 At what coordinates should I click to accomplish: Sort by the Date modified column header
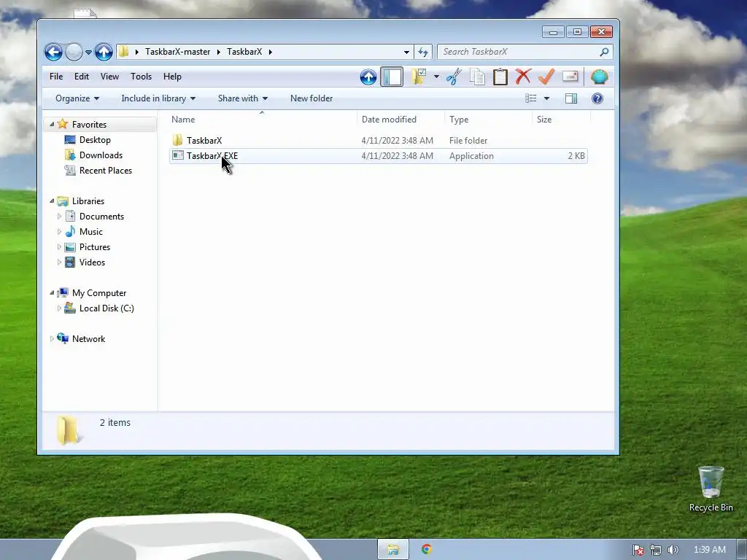pos(400,120)
